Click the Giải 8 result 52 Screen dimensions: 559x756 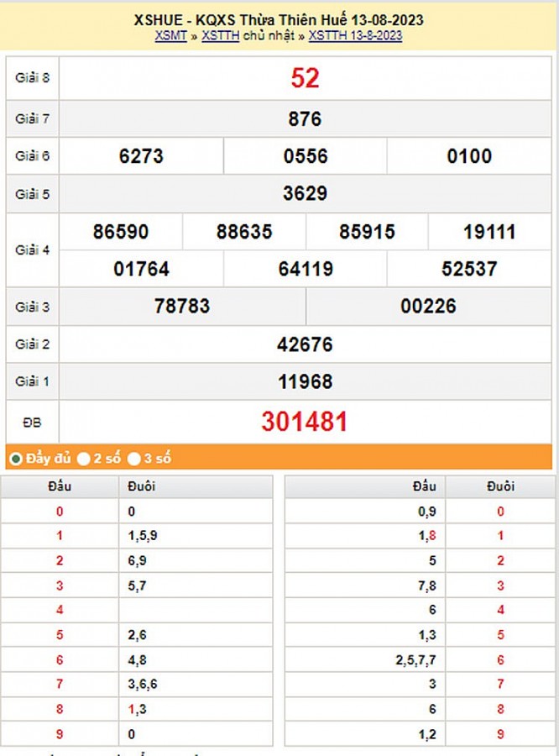click(x=305, y=78)
